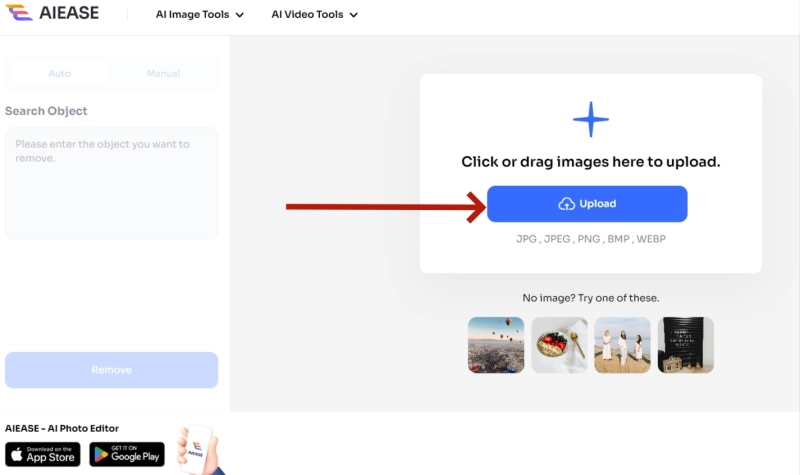Click the chevron beside AI Video Tools
800x475 pixels.
click(x=353, y=16)
